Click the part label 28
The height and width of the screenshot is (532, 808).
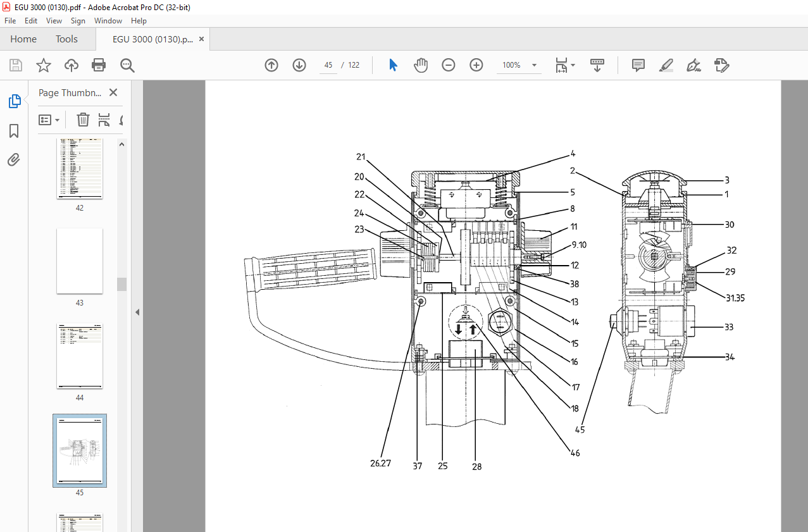476,467
